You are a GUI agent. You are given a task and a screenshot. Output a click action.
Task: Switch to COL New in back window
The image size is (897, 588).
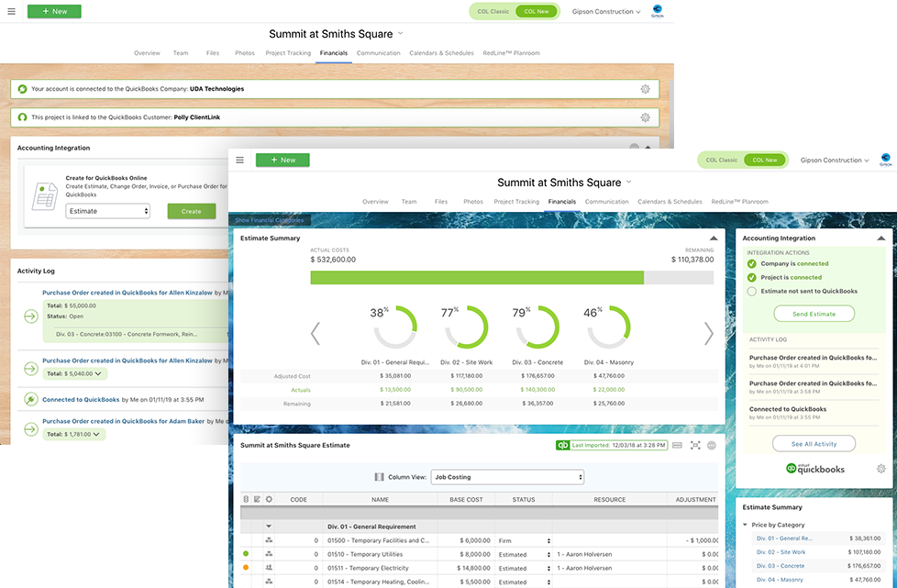click(x=536, y=11)
